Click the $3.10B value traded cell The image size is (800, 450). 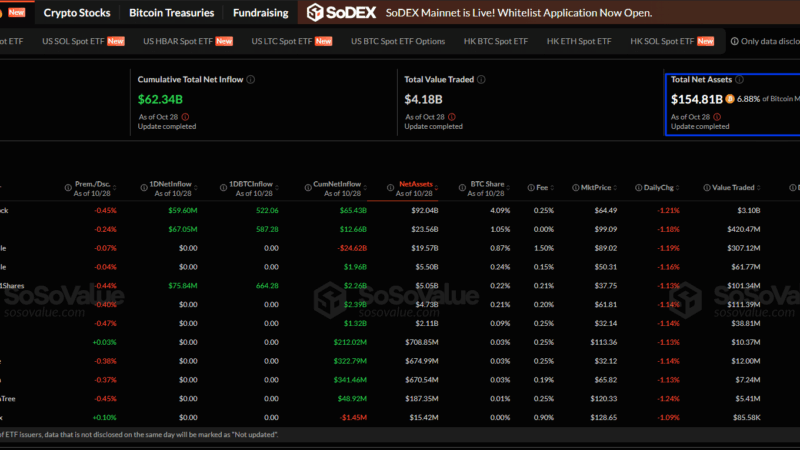coord(748,210)
